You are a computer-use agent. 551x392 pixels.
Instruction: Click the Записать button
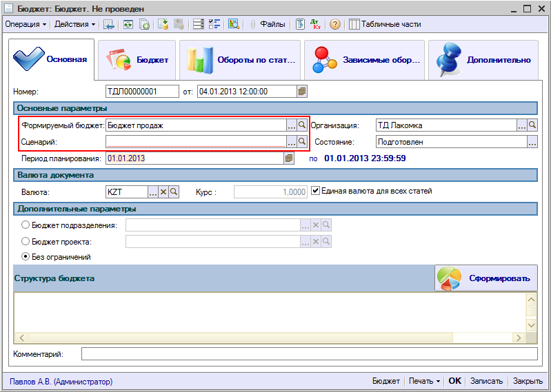(488, 381)
